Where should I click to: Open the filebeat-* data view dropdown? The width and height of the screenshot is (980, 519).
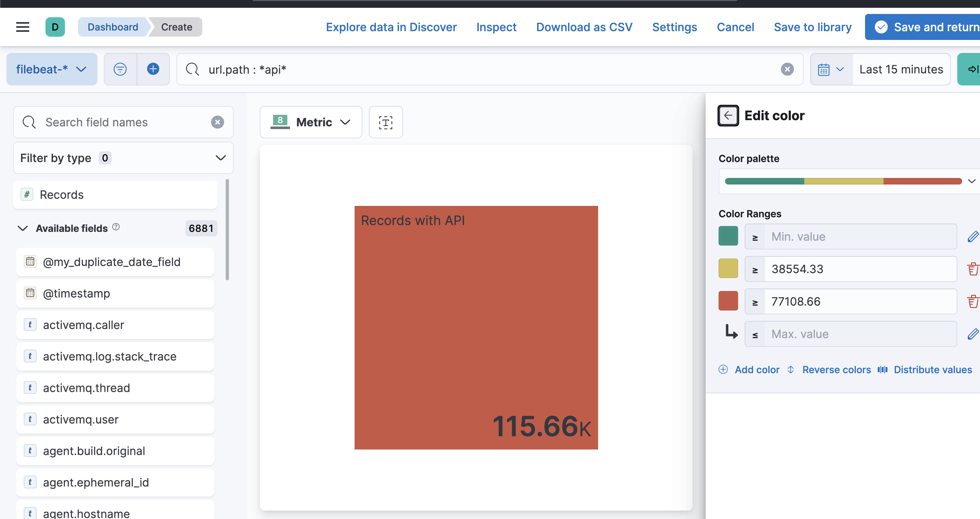(x=52, y=69)
